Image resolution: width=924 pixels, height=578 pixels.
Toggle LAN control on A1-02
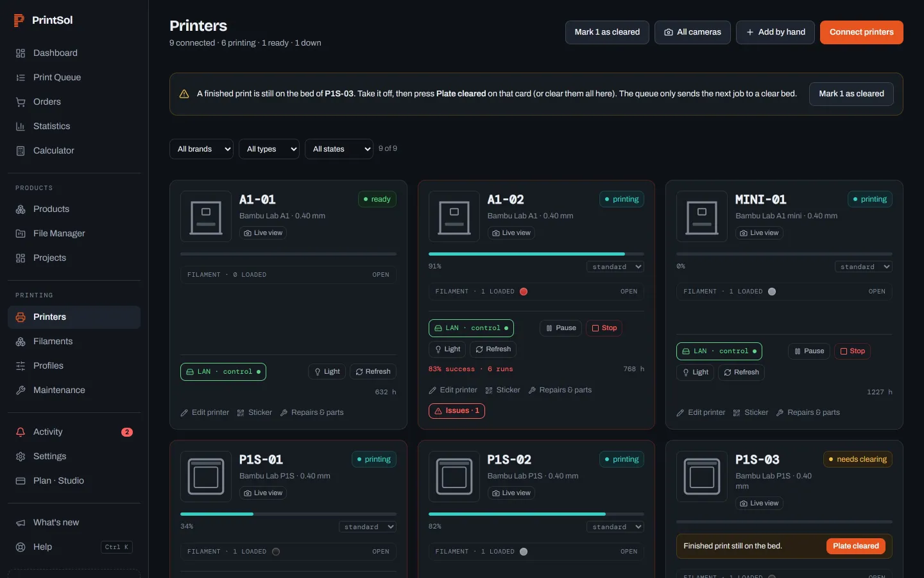471,328
